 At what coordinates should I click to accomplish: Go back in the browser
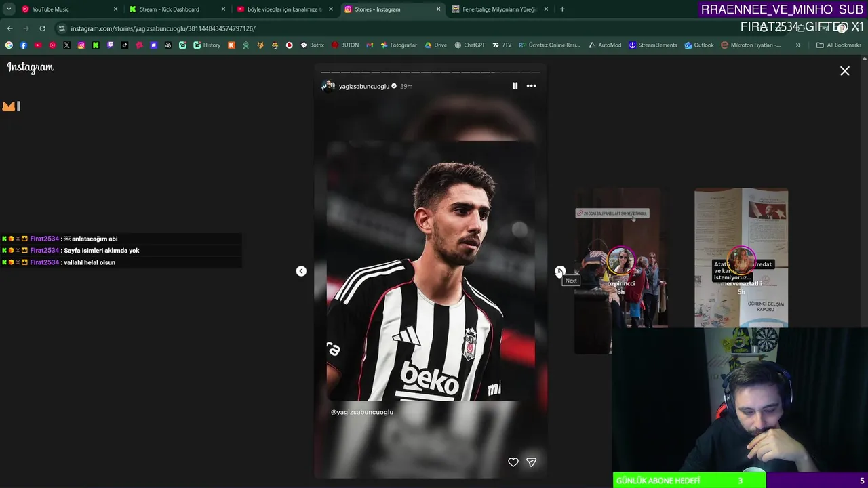pyautogui.click(x=9, y=28)
